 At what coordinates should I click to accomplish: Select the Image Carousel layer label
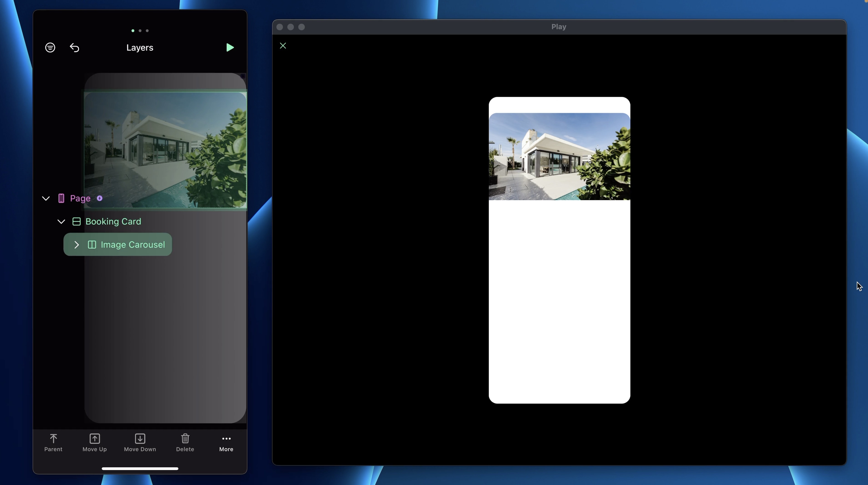point(133,245)
